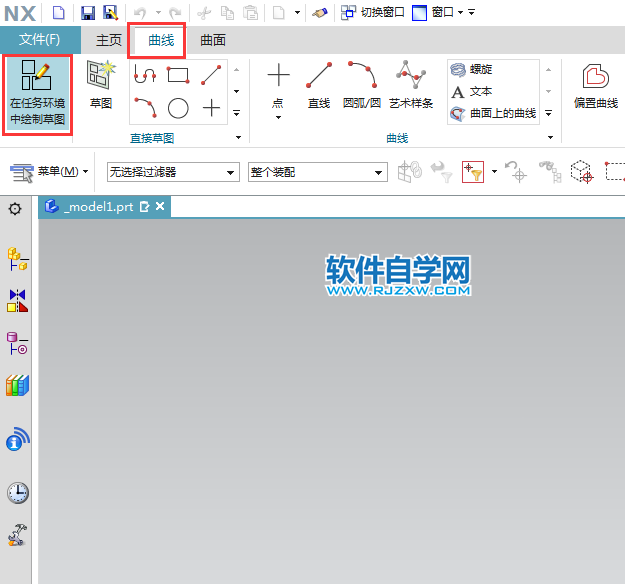Open dropdown arrow beside selection filter icon
Screen dimensions: 625x584
494,172
